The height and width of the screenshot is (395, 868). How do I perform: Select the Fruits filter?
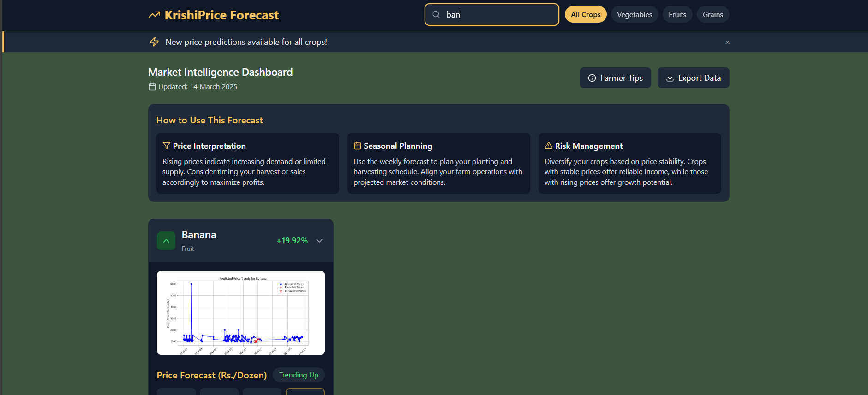[677, 14]
